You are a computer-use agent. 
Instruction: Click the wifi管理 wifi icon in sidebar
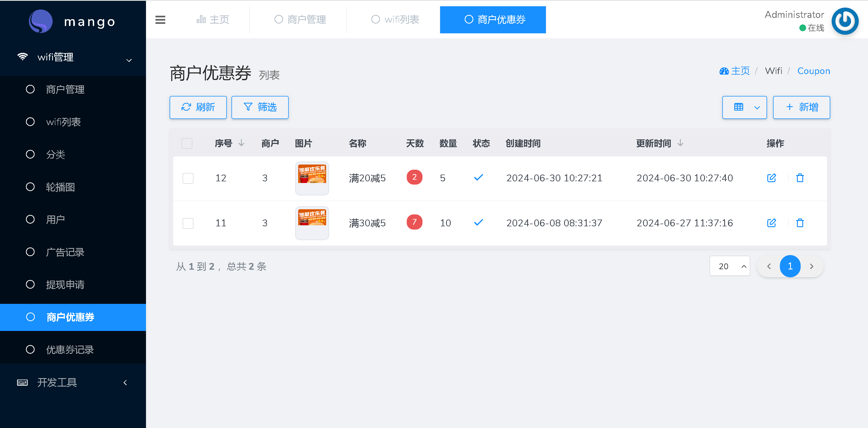coord(22,57)
